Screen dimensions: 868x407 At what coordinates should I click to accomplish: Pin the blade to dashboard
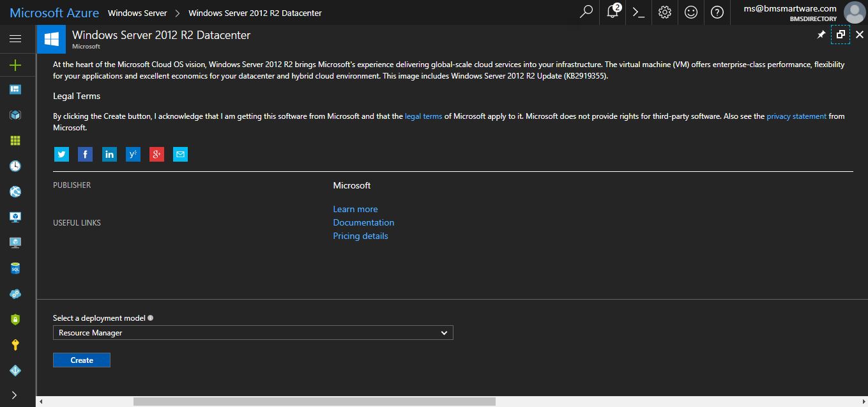click(821, 35)
